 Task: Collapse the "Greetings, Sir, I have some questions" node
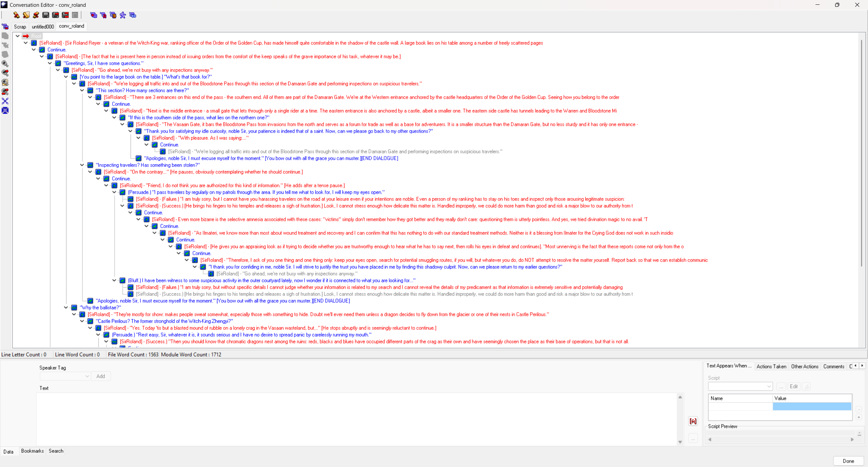[x=50, y=63]
